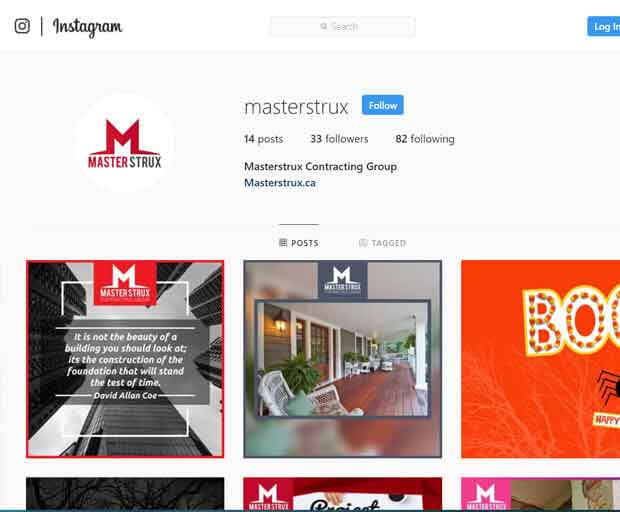The height and width of the screenshot is (512, 620).
Task: Open the 82 following list
Action: (425, 139)
